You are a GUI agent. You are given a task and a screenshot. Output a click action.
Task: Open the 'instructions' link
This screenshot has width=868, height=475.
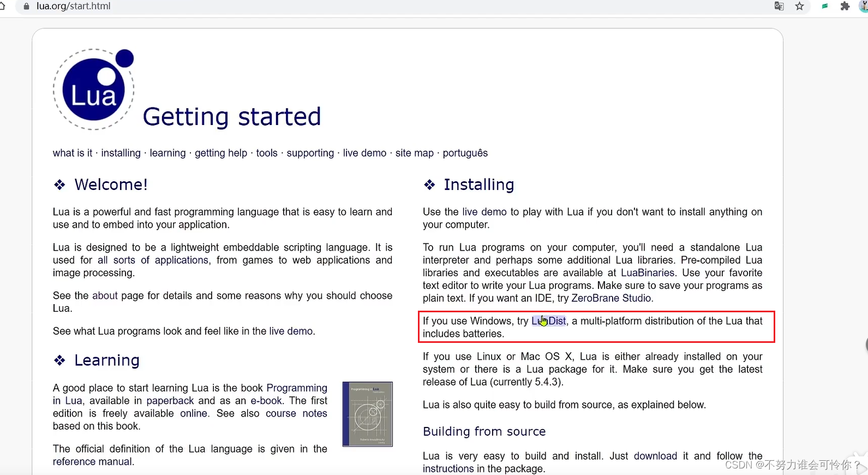click(x=448, y=468)
